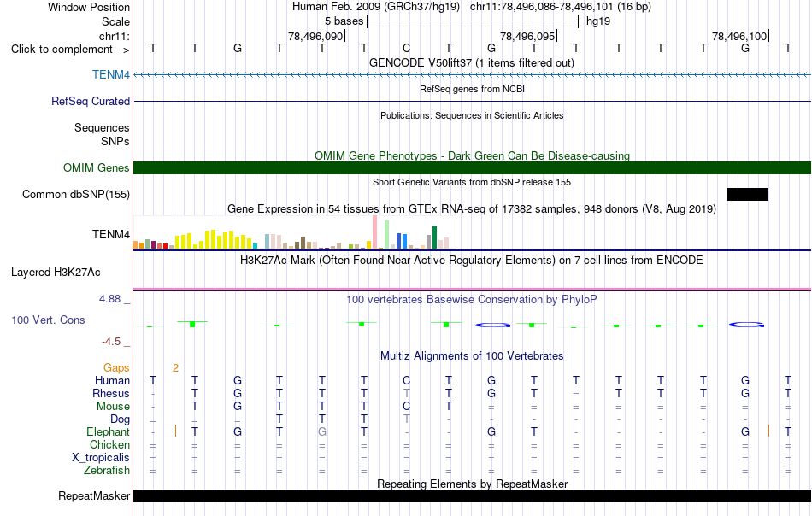Click the dark green GTEx expression bar
The height and width of the screenshot is (516, 812).
[434, 237]
